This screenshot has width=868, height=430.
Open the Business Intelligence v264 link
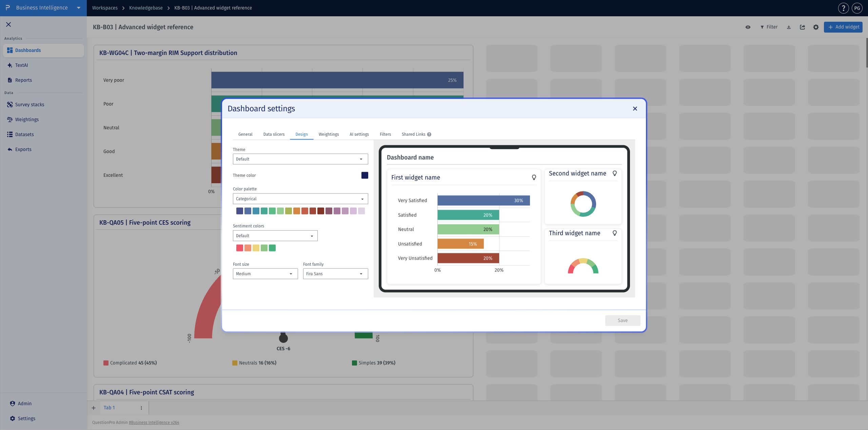(x=154, y=423)
